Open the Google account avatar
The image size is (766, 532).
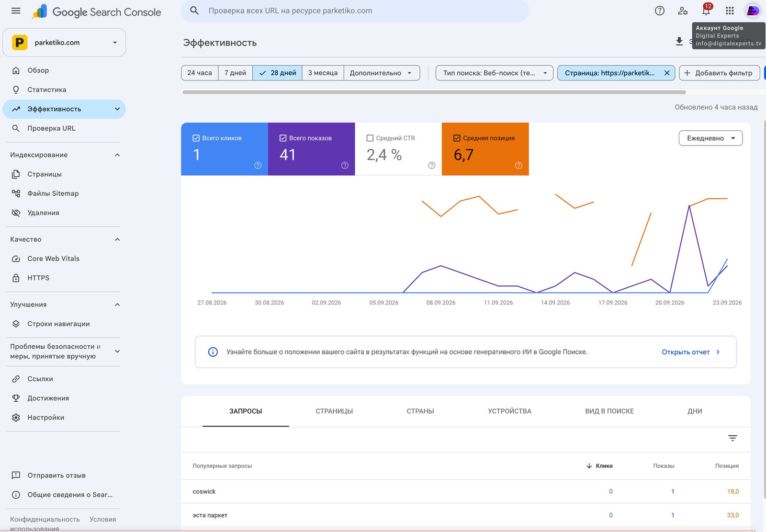point(753,11)
